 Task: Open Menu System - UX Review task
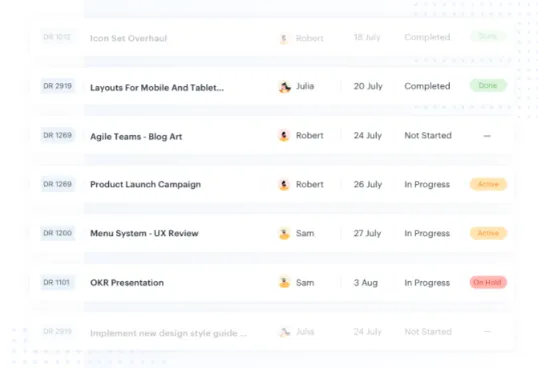[144, 233]
